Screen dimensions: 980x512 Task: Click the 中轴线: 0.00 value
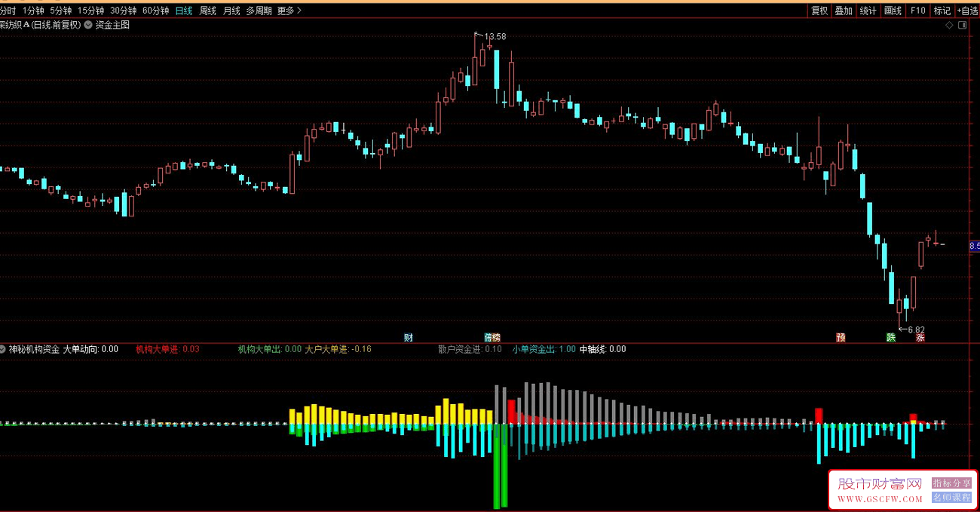click(602, 349)
